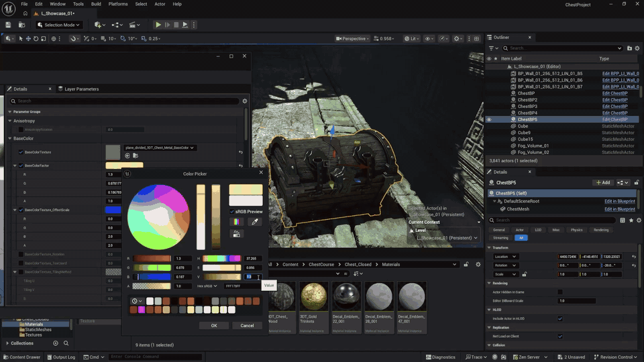Add a collection plus icon

click(x=56, y=343)
